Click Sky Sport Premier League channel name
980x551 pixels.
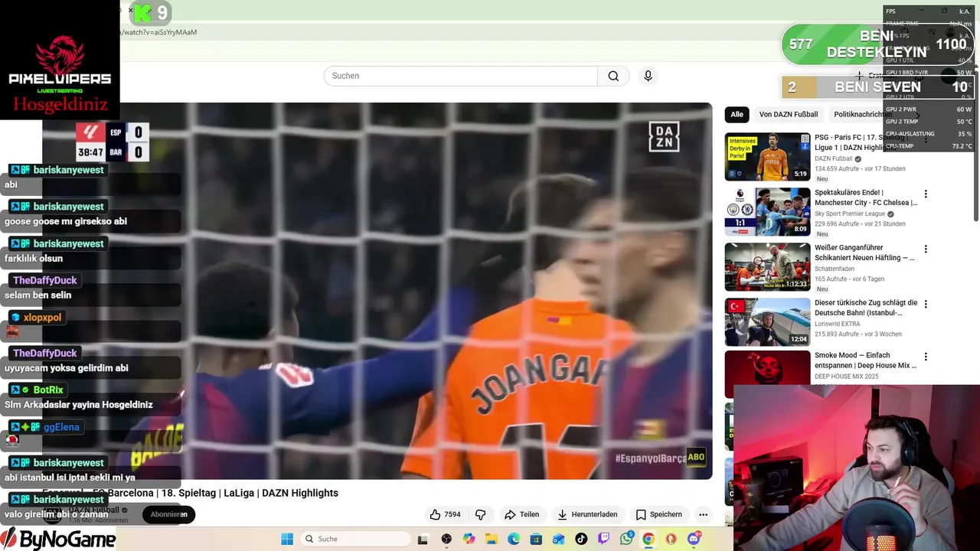(x=850, y=214)
